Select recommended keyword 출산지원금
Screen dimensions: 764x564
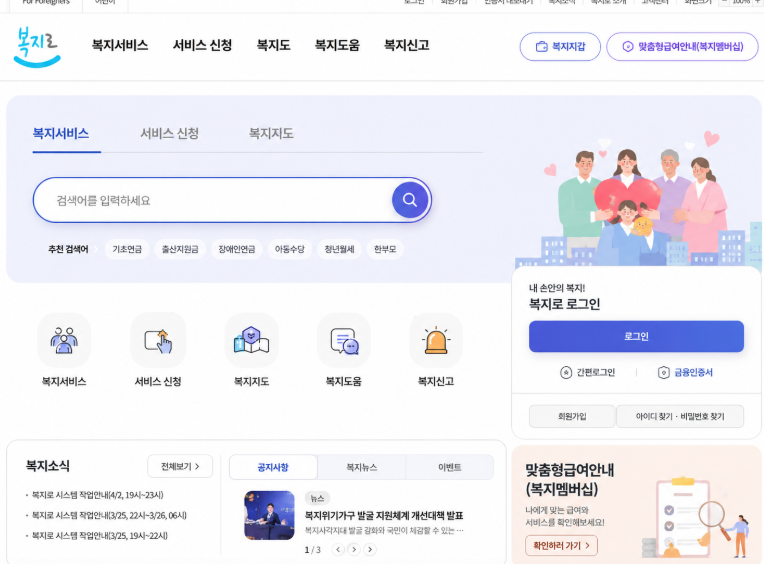point(180,249)
